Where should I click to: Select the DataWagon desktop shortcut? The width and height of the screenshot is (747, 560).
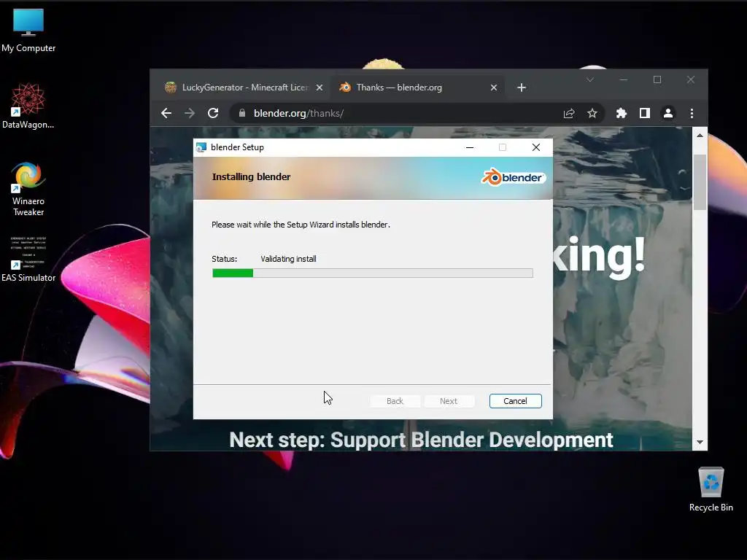pyautogui.click(x=28, y=106)
